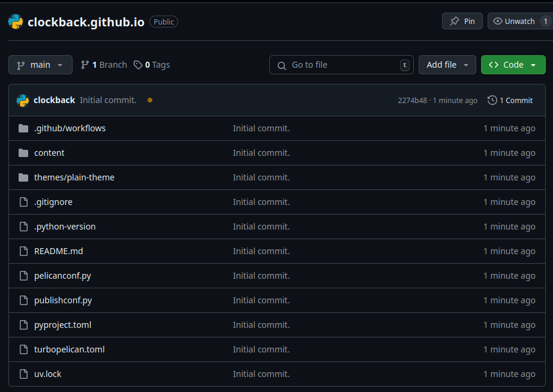Click the file icon for pelicanconf.py
The width and height of the screenshot is (553, 392).
(23, 276)
